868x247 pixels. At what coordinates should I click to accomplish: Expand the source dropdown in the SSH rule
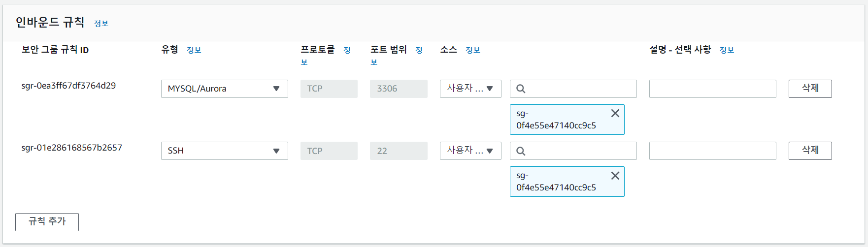click(x=470, y=151)
